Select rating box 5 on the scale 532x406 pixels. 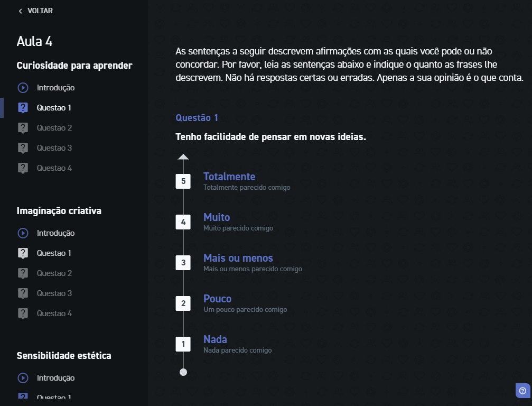(183, 181)
